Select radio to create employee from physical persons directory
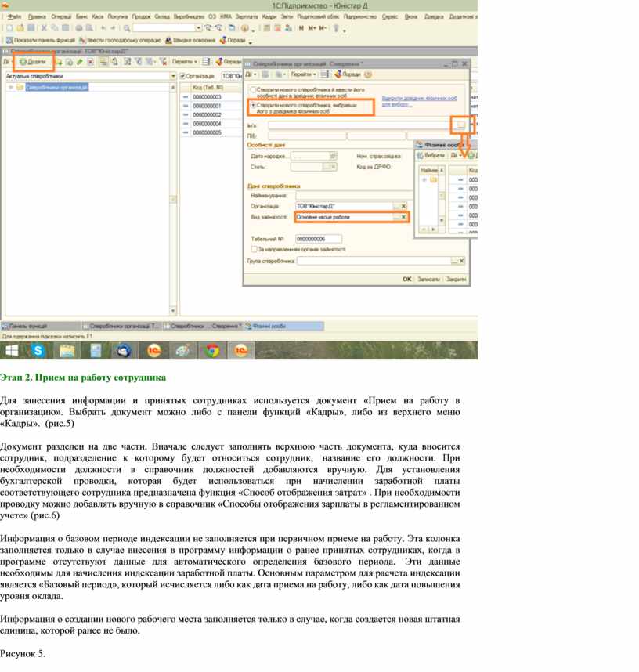The height and width of the screenshot is (672, 639). [x=253, y=105]
